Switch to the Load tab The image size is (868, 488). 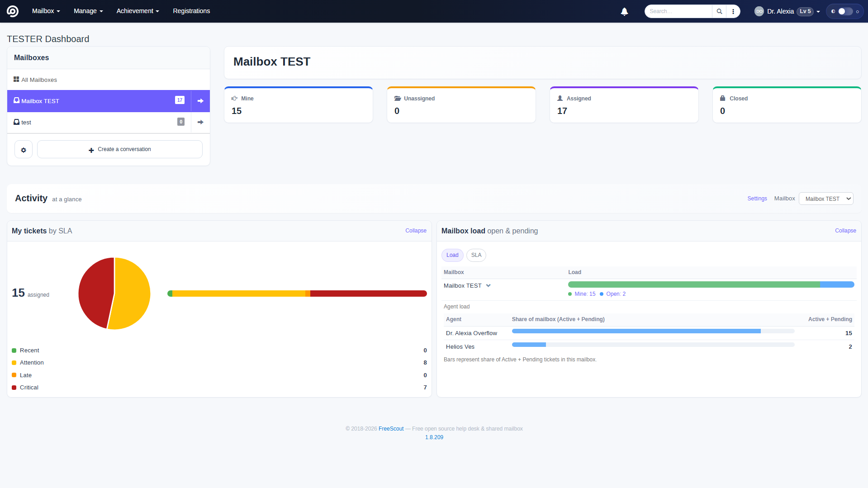point(452,255)
